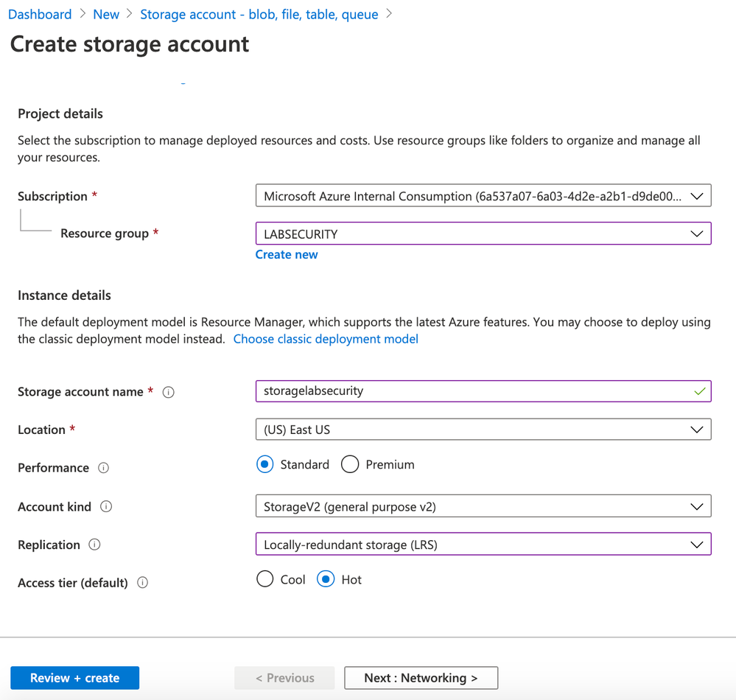Click the Account kind info icon
Image resolution: width=736 pixels, height=700 pixels.
[106, 507]
